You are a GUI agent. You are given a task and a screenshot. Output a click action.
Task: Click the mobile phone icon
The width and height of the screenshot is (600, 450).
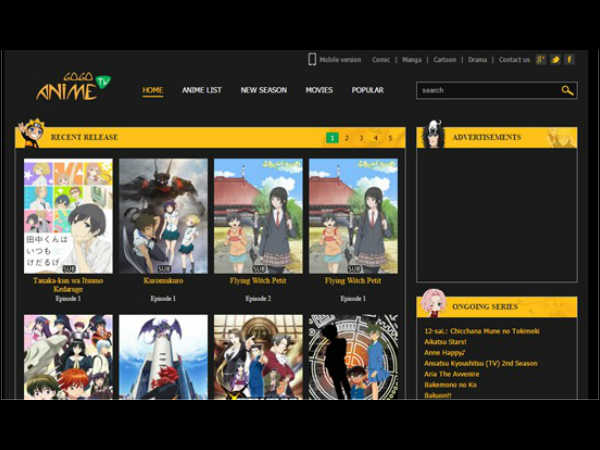(312, 59)
